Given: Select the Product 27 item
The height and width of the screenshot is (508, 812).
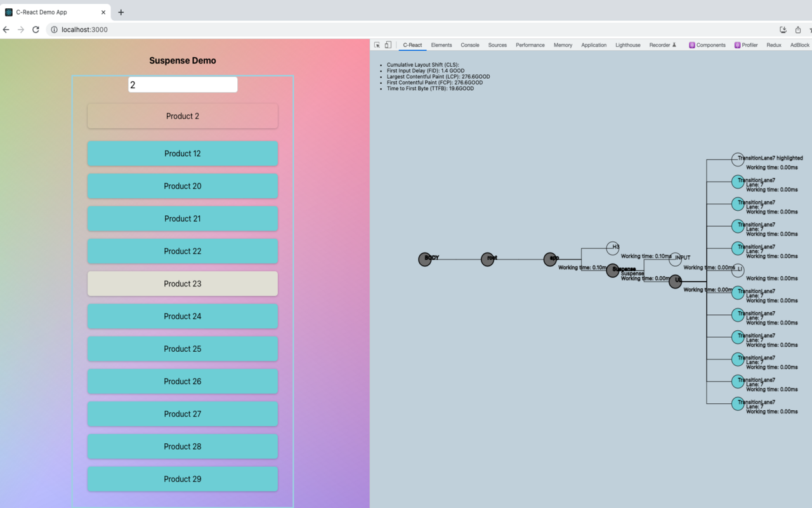Looking at the screenshot, I should point(183,414).
